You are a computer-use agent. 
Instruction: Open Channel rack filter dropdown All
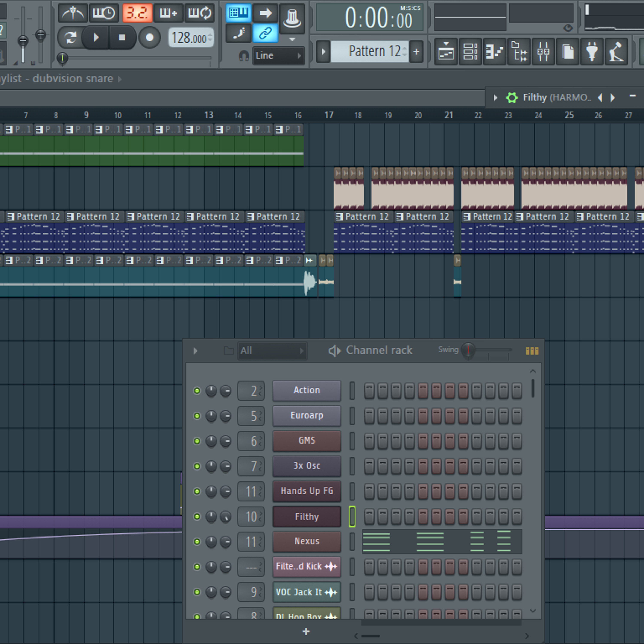pyautogui.click(x=272, y=351)
